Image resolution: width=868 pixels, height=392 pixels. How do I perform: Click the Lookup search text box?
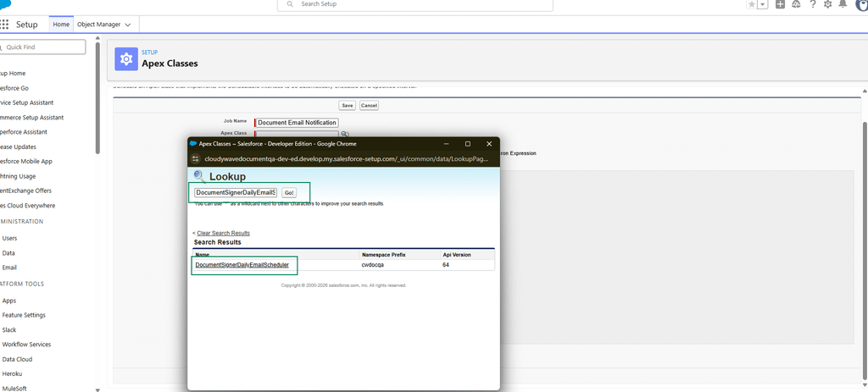tap(236, 192)
